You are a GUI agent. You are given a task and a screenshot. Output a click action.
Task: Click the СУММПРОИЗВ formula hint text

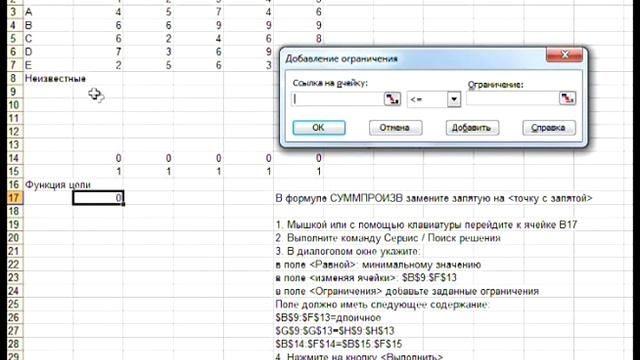434,198
